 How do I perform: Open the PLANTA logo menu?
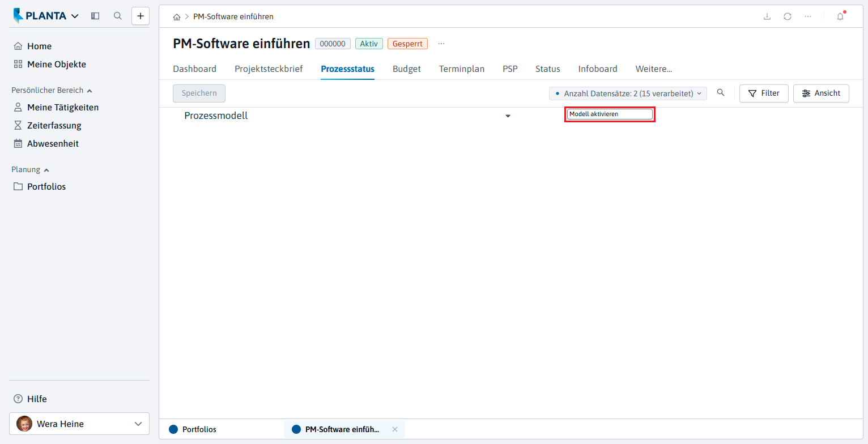[x=46, y=16]
